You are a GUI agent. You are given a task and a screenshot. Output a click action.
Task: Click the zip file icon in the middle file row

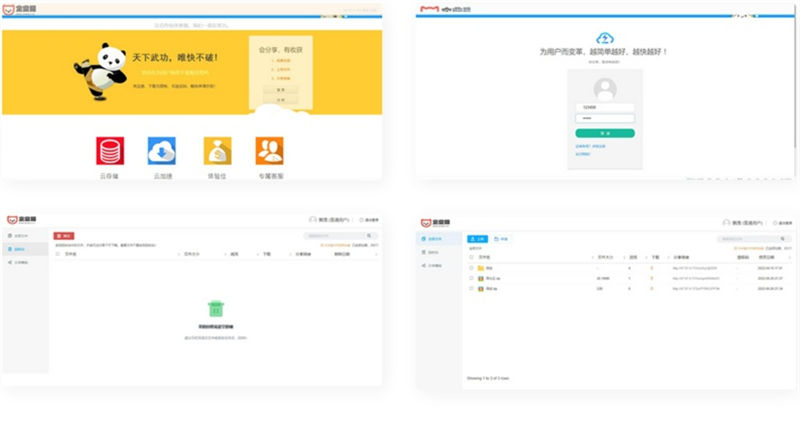click(x=480, y=279)
